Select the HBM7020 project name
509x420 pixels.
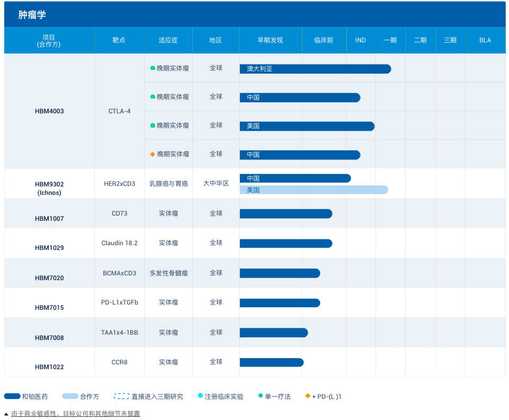49,278
